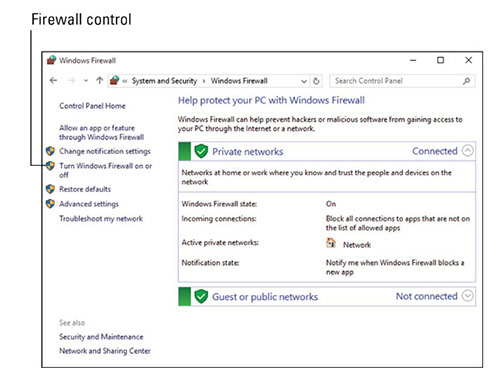
Task: Click the Windows Firewall title bar icon
Action: 51,60
